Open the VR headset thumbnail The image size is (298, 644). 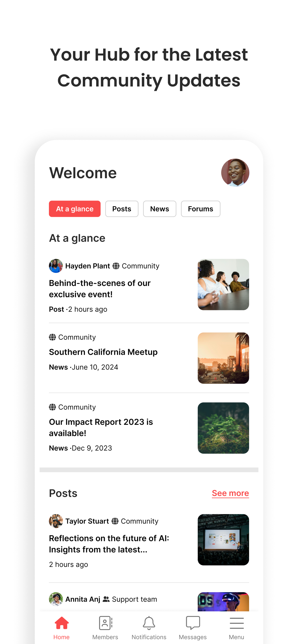[x=223, y=602]
